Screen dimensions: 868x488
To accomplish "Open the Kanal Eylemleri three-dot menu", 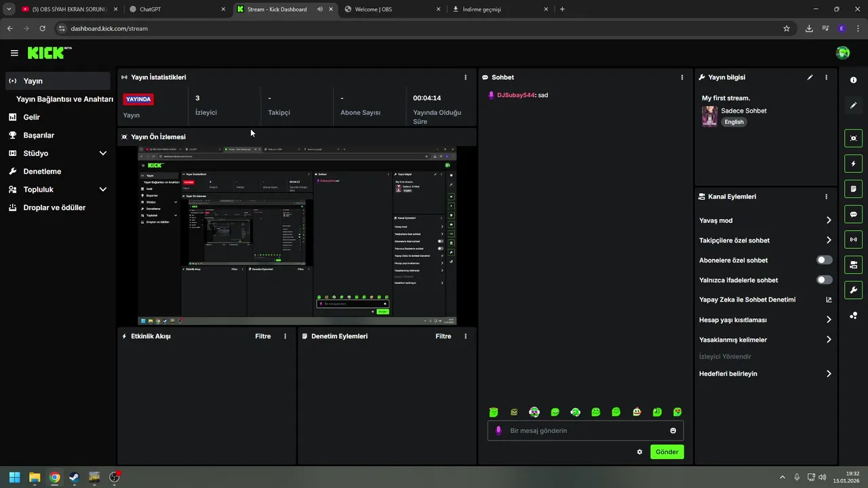I will point(826,197).
